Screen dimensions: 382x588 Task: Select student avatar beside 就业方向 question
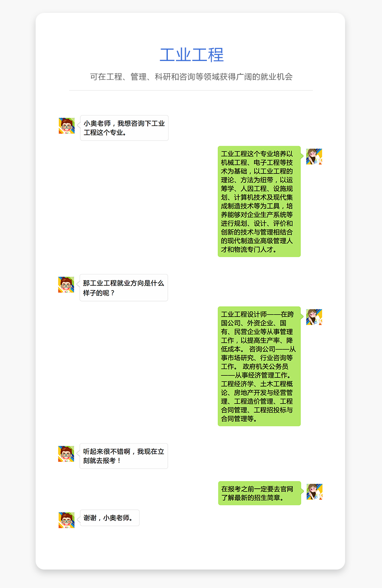point(66,285)
